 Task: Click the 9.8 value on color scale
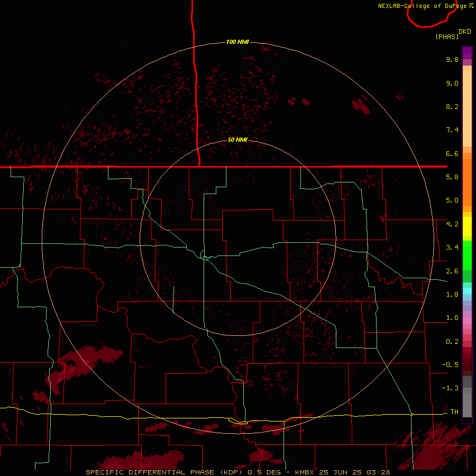(x=452, y=59)
